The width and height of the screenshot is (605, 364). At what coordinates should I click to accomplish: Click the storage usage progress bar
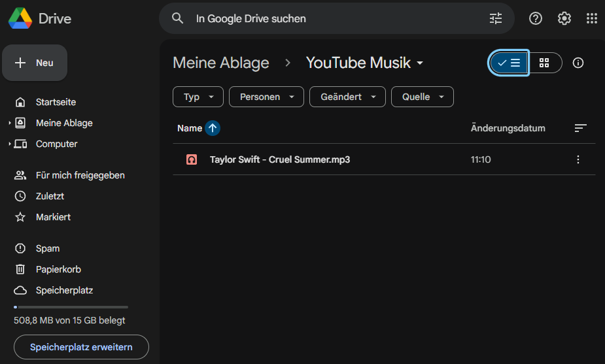[71, 307]
